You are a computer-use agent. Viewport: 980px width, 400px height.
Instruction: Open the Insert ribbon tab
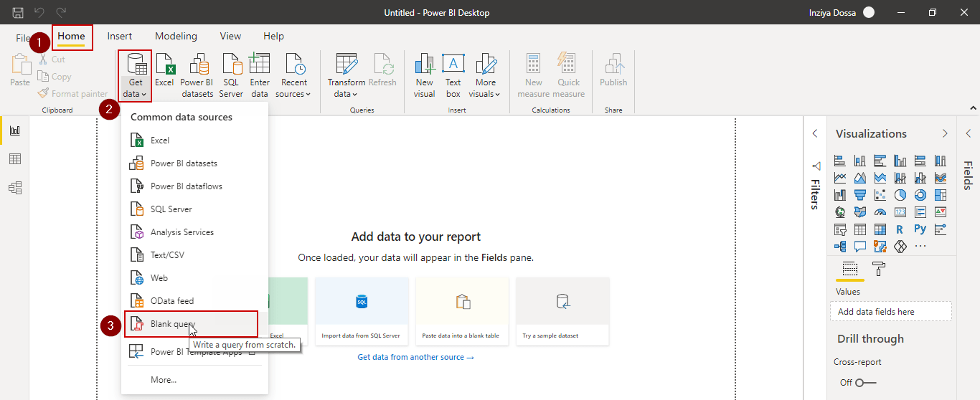coord(120,36)
